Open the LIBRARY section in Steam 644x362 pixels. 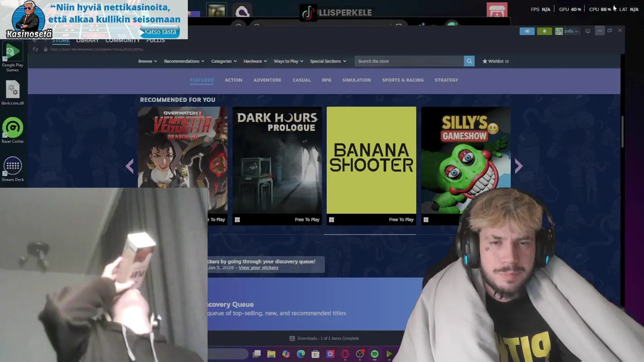click(88, 40)
